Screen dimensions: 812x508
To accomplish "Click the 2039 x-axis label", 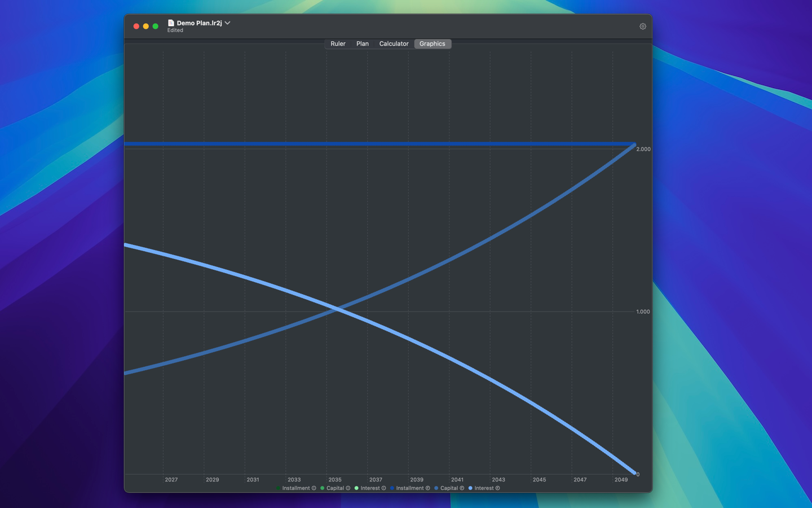I will click(x=417, y=480).
